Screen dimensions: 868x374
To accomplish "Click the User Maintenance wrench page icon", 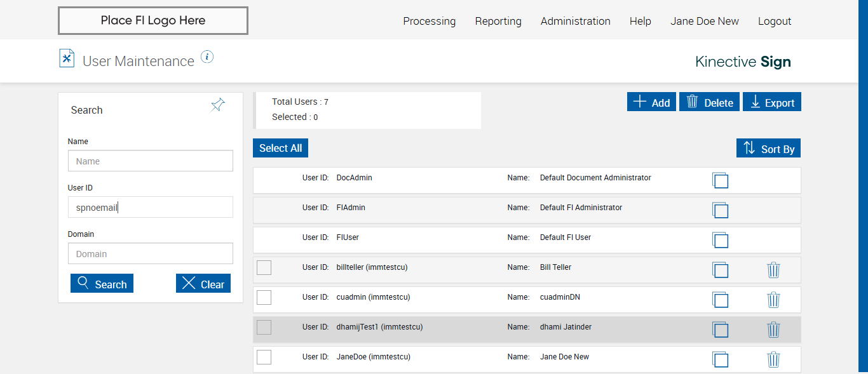I will coord(67,58).
